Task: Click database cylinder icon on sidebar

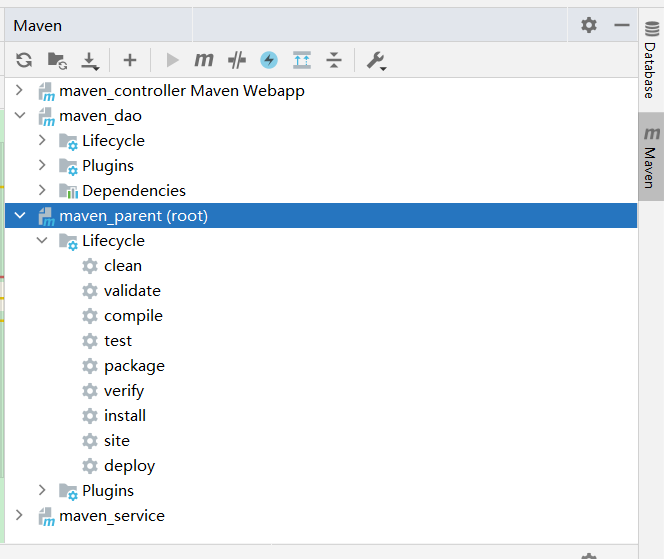Action: (652, 29)
